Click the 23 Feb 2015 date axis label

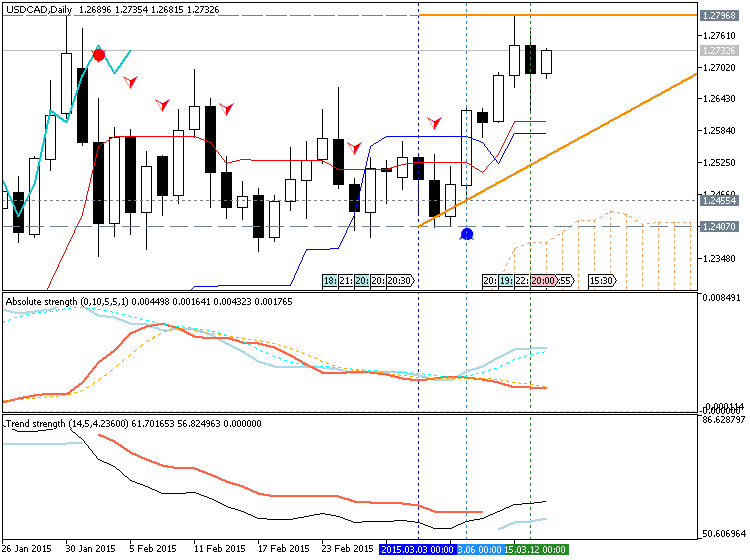click(x=348, y=549)
